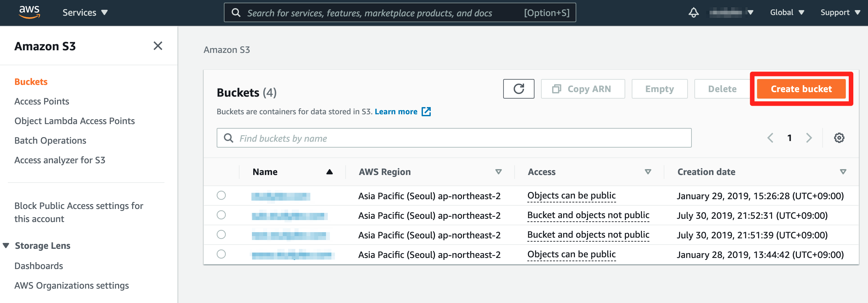
Task: Focus the top services search box
Action: click(x=400, y=13)
